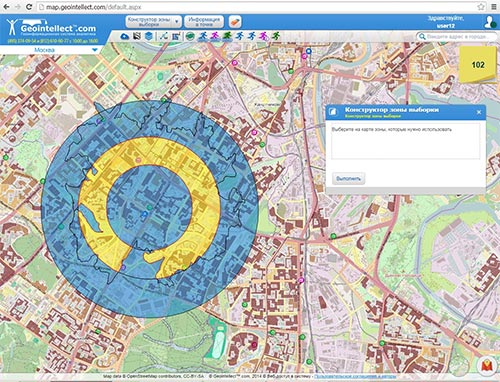Click the Конструктор зоны выборки toolbar button
Screen dimensions: 500x382
(x=150, y=22)
